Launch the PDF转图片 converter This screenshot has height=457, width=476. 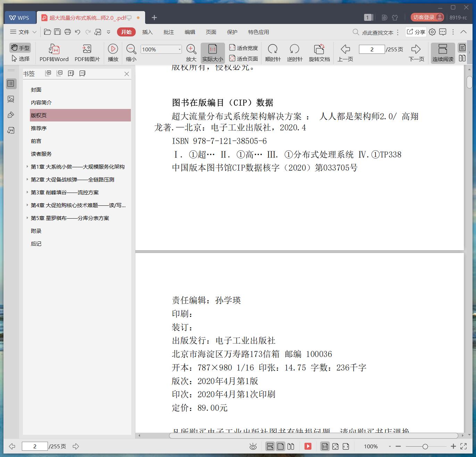point(87,53)
